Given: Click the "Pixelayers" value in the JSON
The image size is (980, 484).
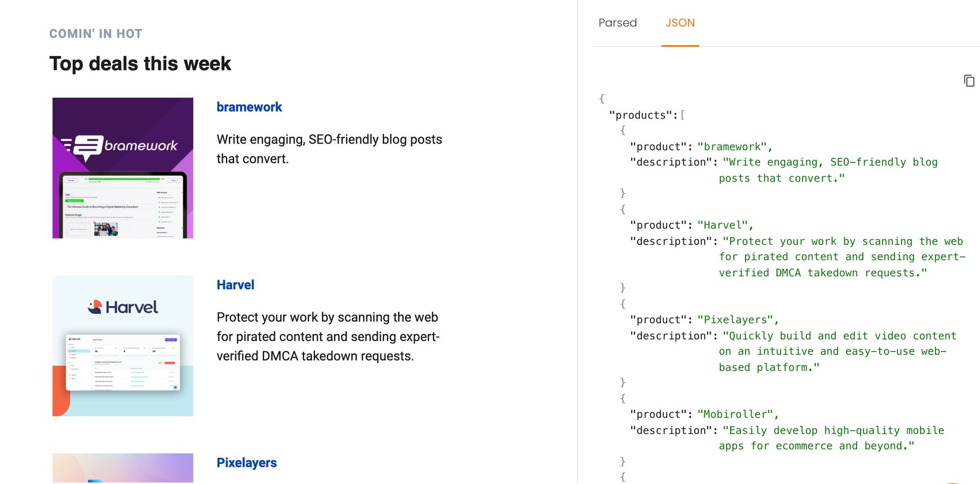Looking at the screenshot, I should pyautogui.click(x=735, y=320).
